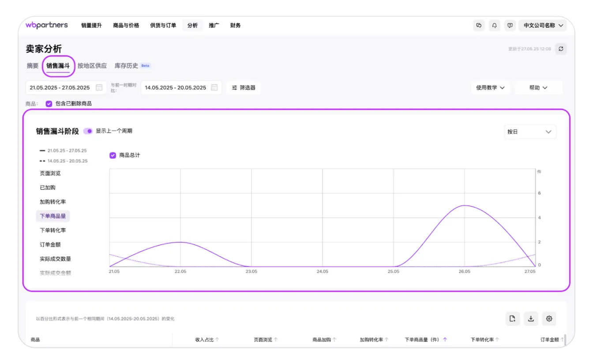Viewport: 593px width, 364px height.
Task: Expand the 使用教学 dropdown
Action: 490,88
